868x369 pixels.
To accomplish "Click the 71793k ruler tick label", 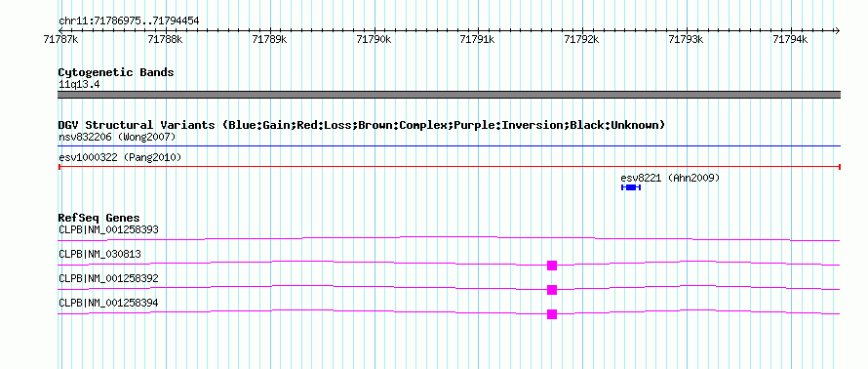I will pyautogui.click(x=686, y=39).
